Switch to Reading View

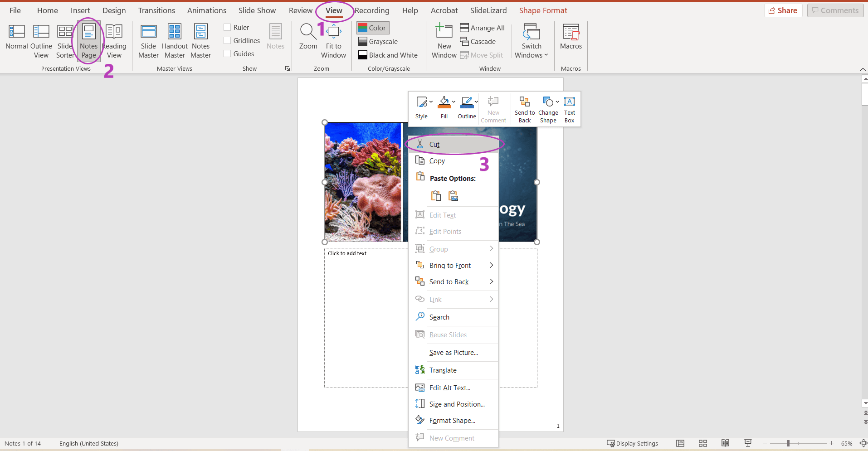pos(114,41)
